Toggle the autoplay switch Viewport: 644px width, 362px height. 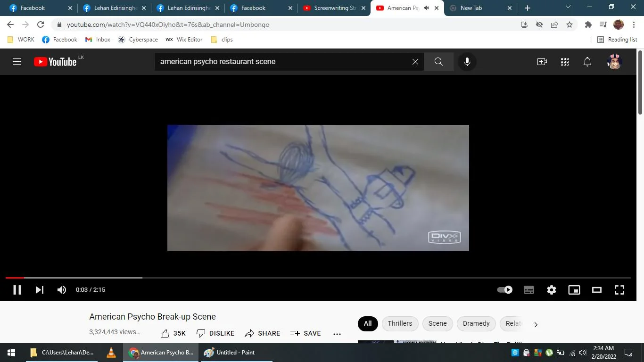(505, 290)
